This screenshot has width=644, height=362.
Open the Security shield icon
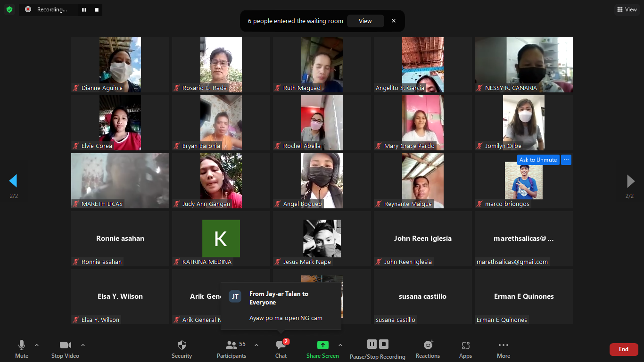[182, 345]
